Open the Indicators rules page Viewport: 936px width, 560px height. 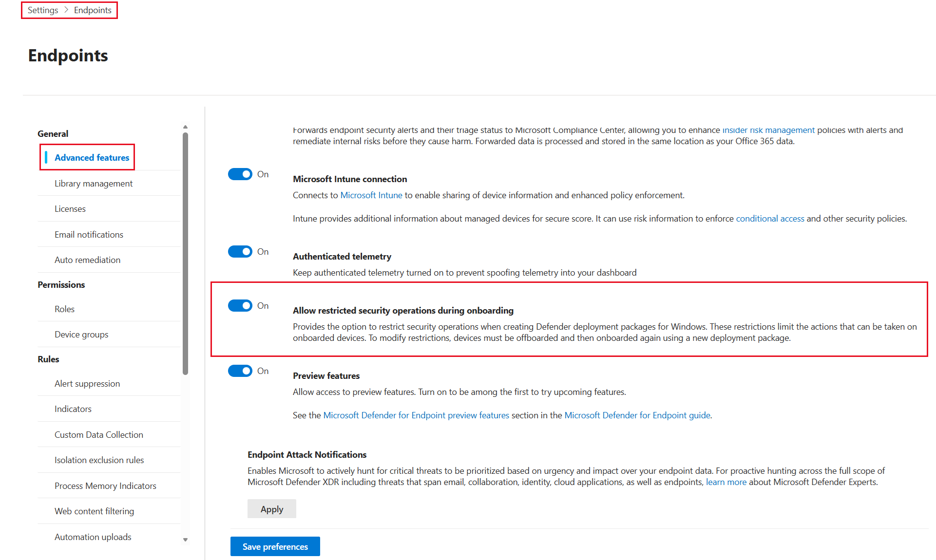click(73, 409)
